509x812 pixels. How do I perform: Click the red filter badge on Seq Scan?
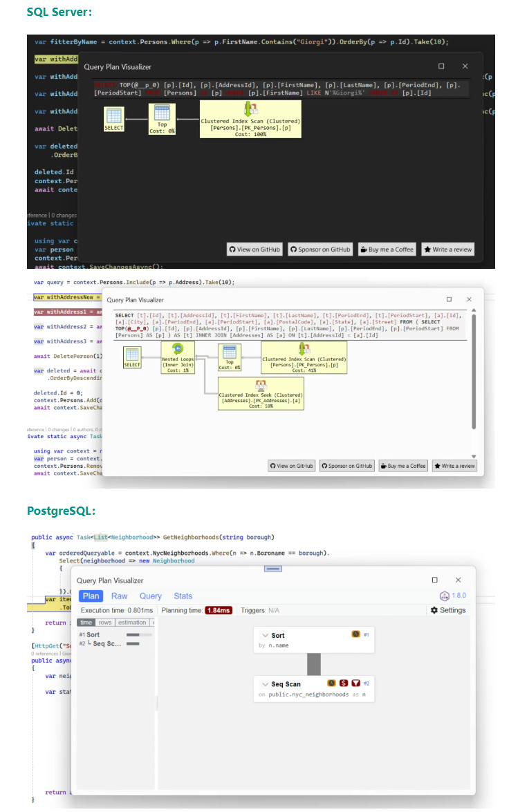[x=355, y=683]
